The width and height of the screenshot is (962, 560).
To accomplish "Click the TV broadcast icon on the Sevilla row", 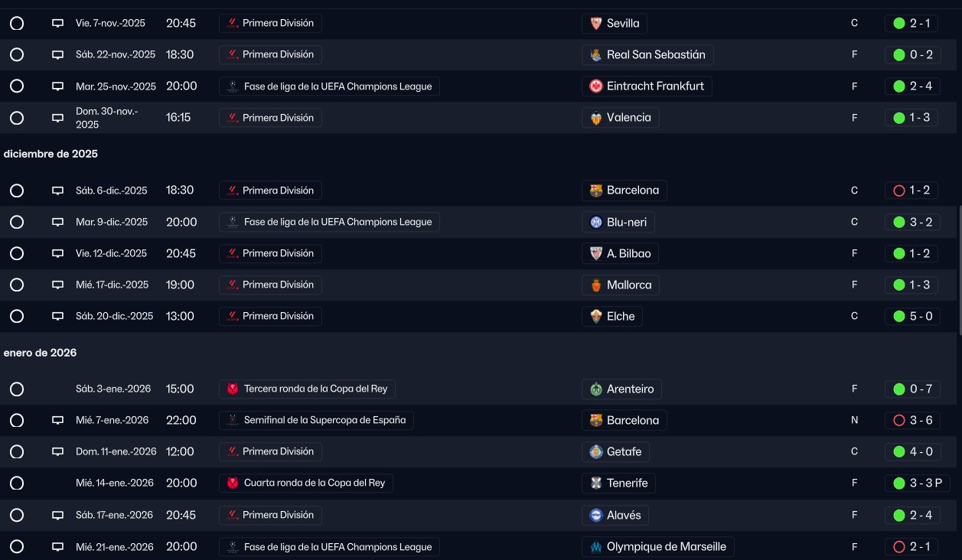I will click(x=57, y=24).
